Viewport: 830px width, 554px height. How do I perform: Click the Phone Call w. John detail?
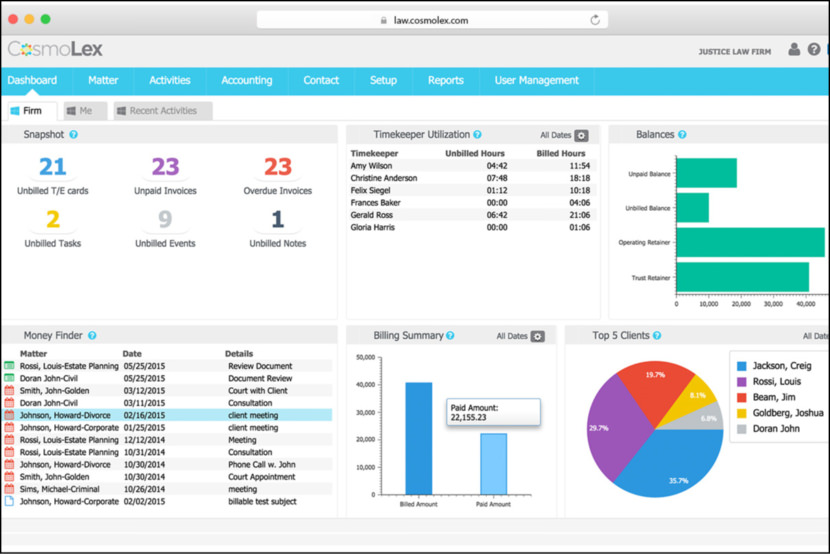click(261, 464)
